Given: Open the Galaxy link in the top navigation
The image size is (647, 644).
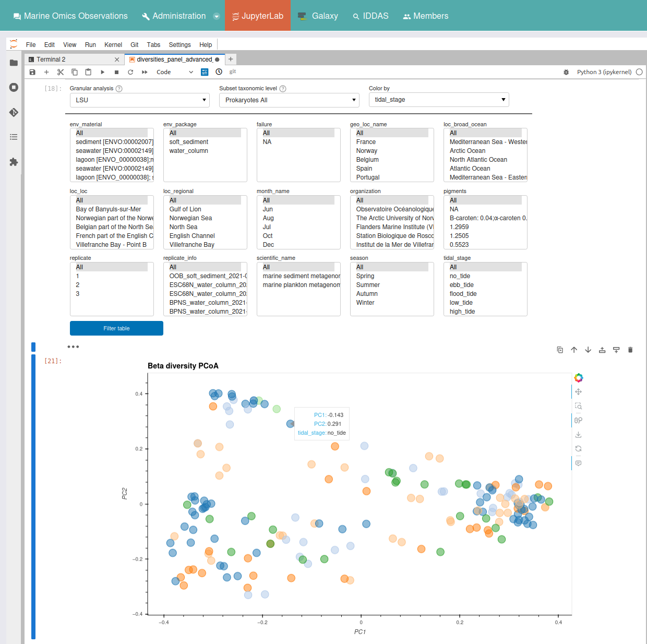Looking at the screenshot, I should pyautogui.click(x=318, y=16).
